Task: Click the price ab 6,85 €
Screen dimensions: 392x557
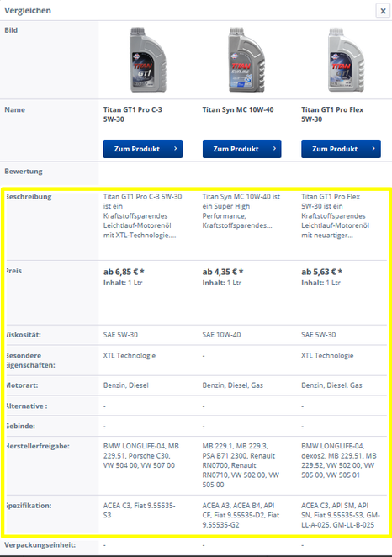Action: pyautogui.click(x=124, y=272)
